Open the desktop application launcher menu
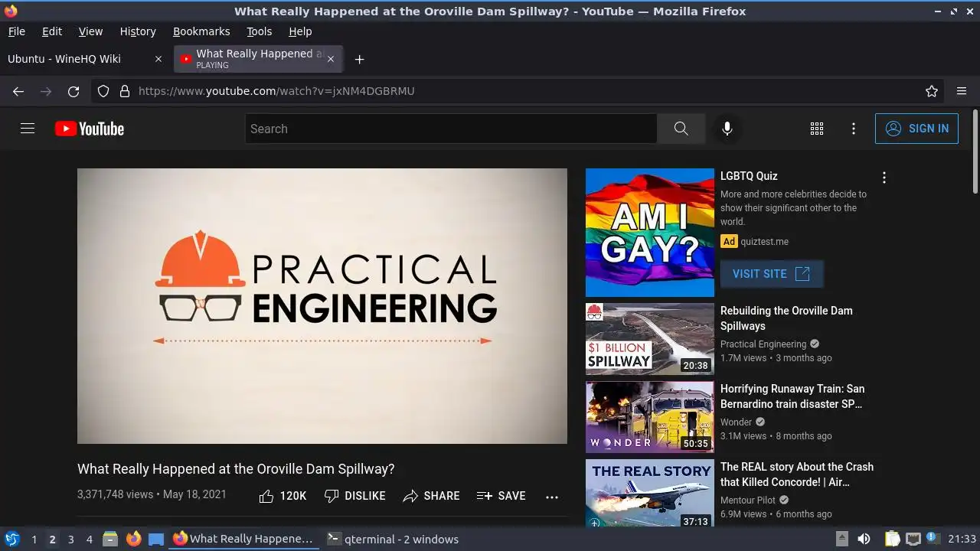 (12, 539)
